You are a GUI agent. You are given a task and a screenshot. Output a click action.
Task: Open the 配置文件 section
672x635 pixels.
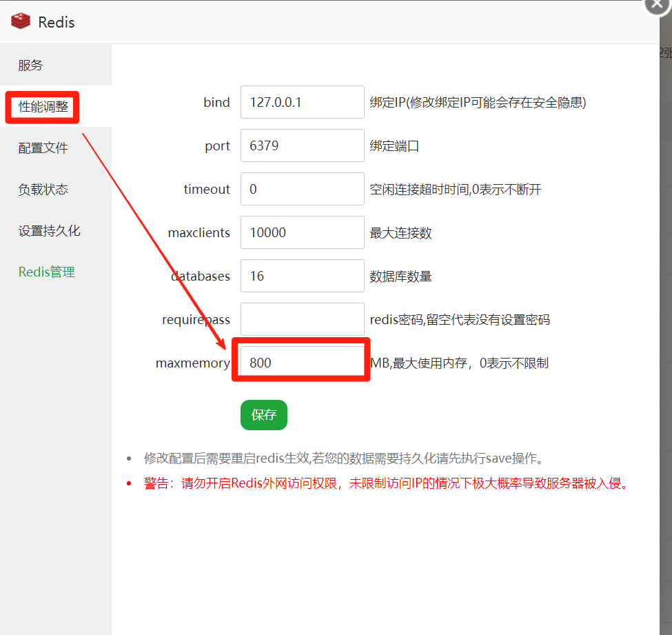43,148
